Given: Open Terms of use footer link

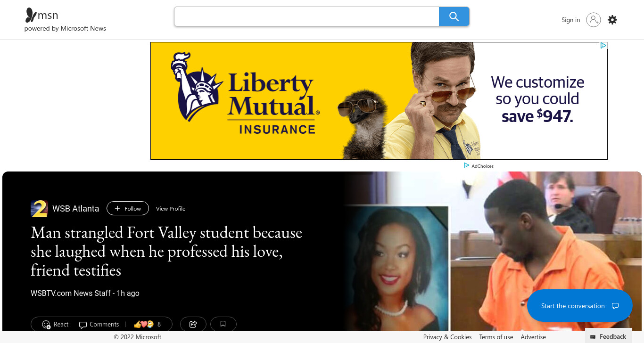Looking at the screenshot, I should (x=496, y=337).
